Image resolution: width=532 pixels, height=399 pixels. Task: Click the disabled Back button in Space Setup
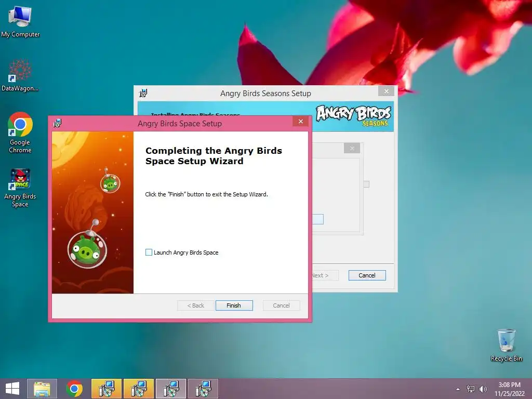(195, 305)
